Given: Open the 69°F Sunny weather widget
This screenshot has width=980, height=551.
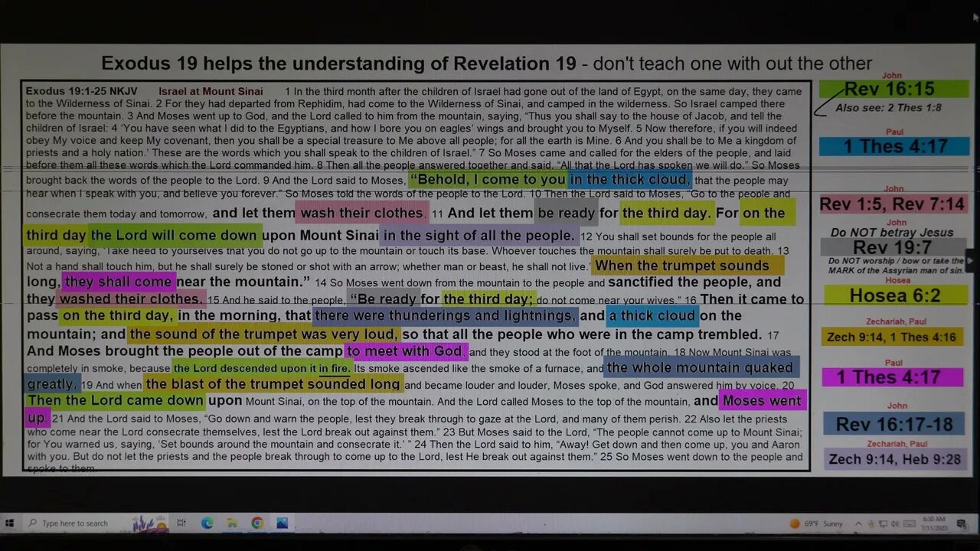Looking at the screenshot, I should tap(817, 524).
